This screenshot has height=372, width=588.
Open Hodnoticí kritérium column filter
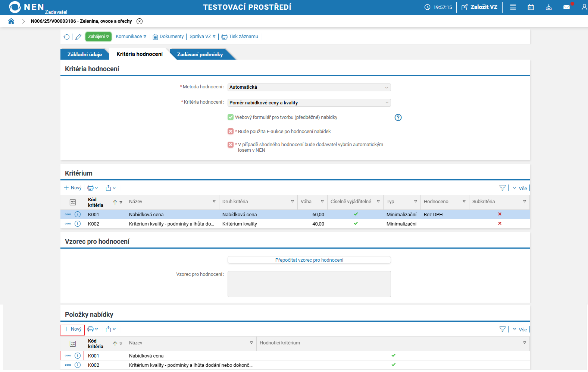click(x=525, y=343)
